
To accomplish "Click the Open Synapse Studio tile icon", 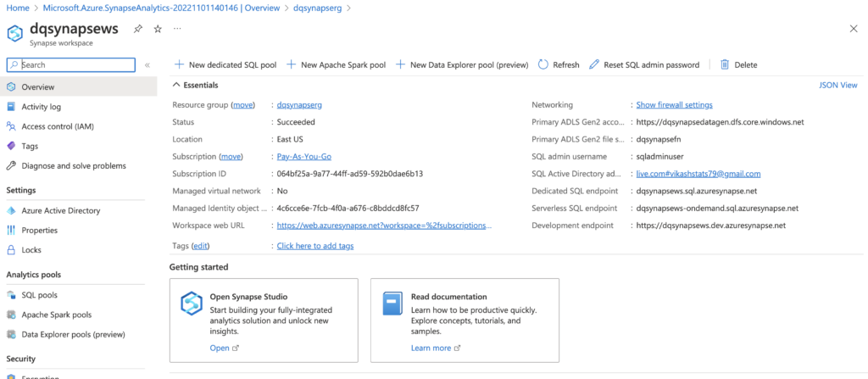I will coord(192,304).
